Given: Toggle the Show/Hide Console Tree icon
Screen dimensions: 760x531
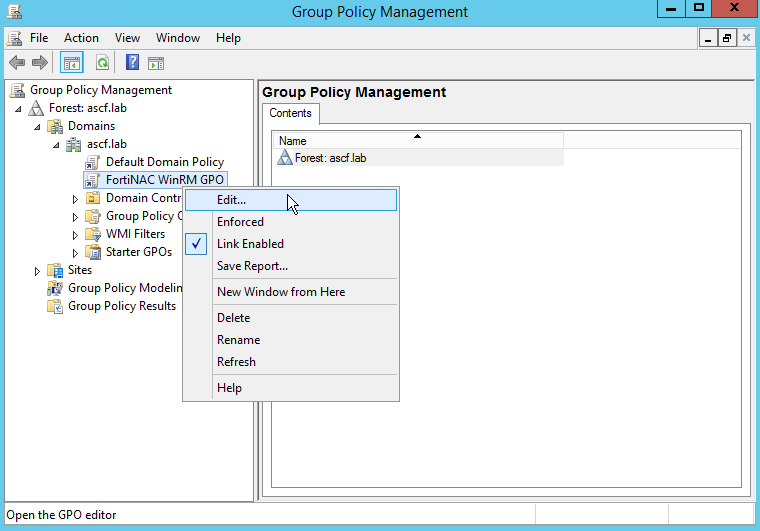Looking at the screenshot, I should pos(72,63).
